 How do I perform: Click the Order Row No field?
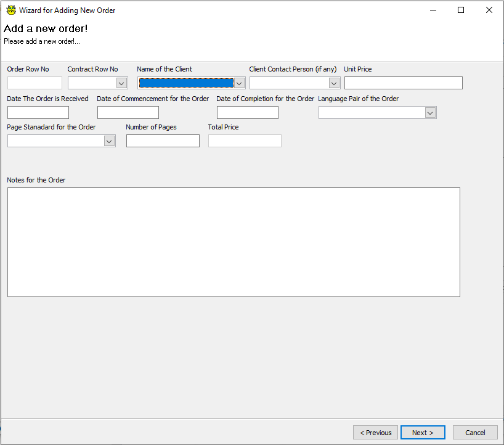(35, 83)
